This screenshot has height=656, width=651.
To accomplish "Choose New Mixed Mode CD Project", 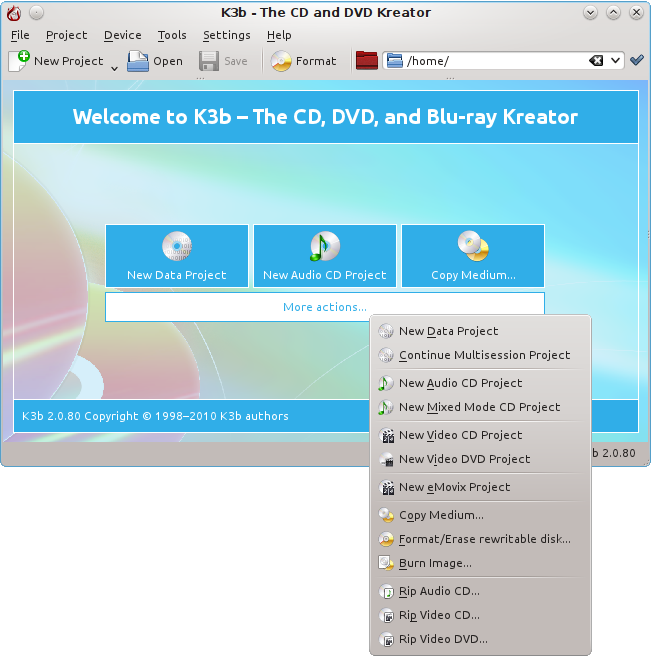I will tap(480, 407).
